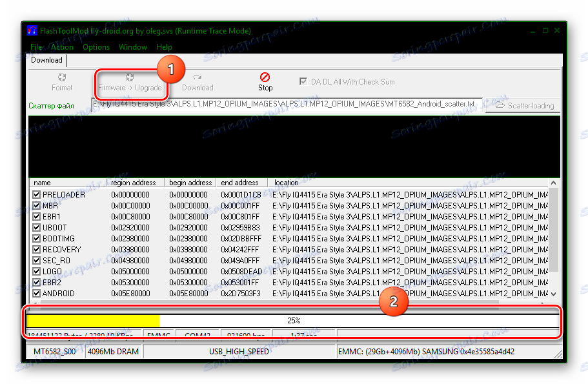Viewport: 588px width, 384px height.
Task: Maximize the FlashToolMod window
Action: 545,31
